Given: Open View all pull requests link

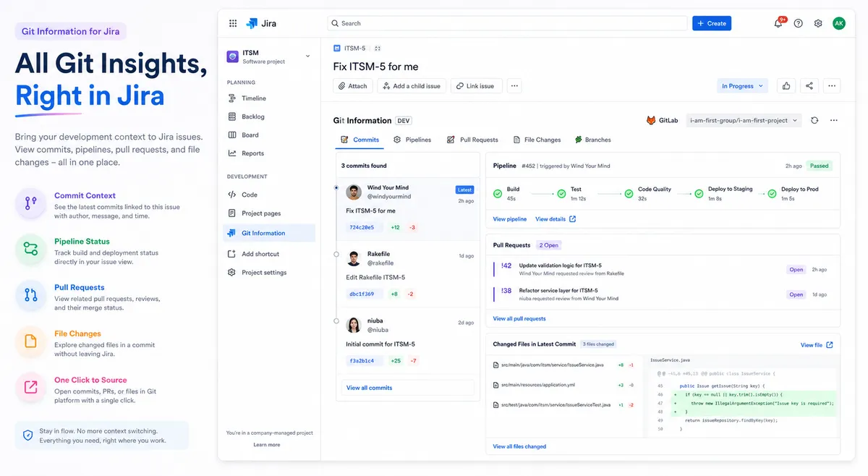Looking at the screenshot, I should (x=519, y=318).
